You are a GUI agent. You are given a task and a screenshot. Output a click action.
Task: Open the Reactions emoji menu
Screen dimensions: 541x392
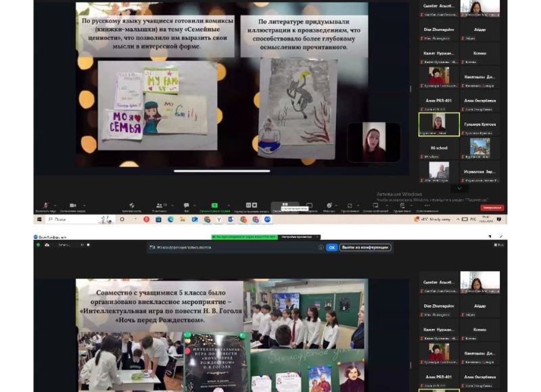pyautogui.click(x=329, y=205)
